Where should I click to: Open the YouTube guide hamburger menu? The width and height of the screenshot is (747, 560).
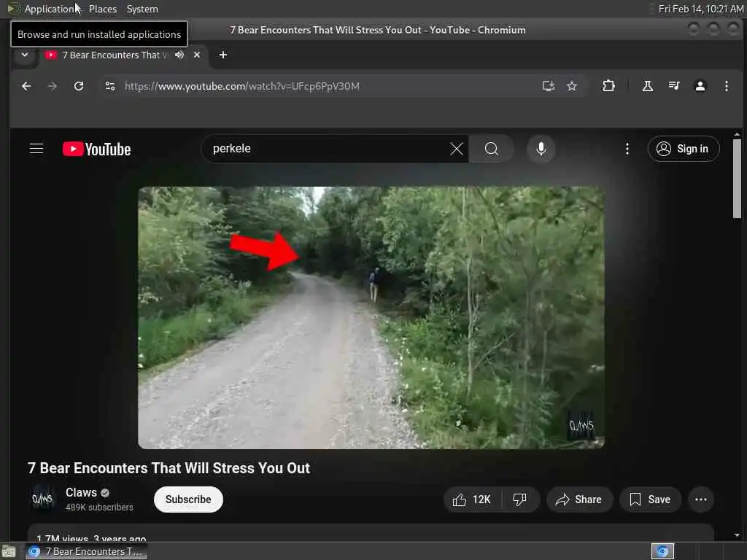(x=36, y=149)
